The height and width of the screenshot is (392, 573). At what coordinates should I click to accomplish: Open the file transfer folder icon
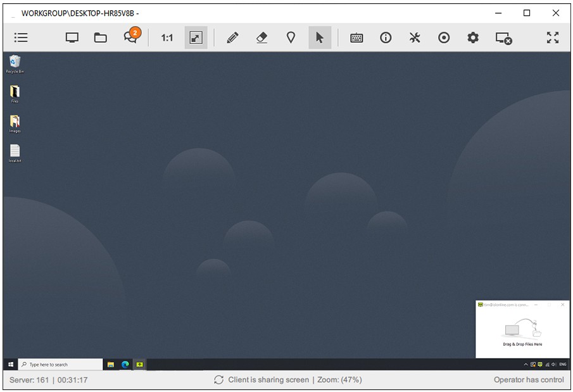coord(101,38)
